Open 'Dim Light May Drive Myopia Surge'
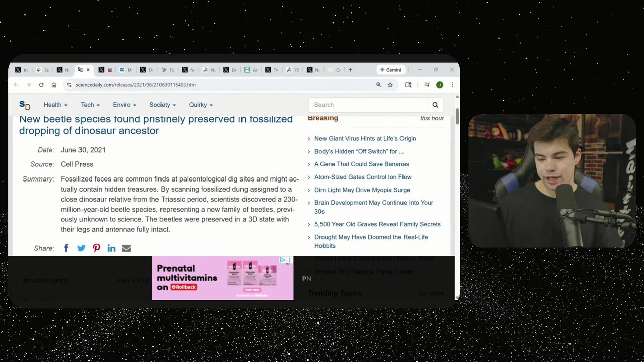 pyautogui.click(x=362, y=190)
